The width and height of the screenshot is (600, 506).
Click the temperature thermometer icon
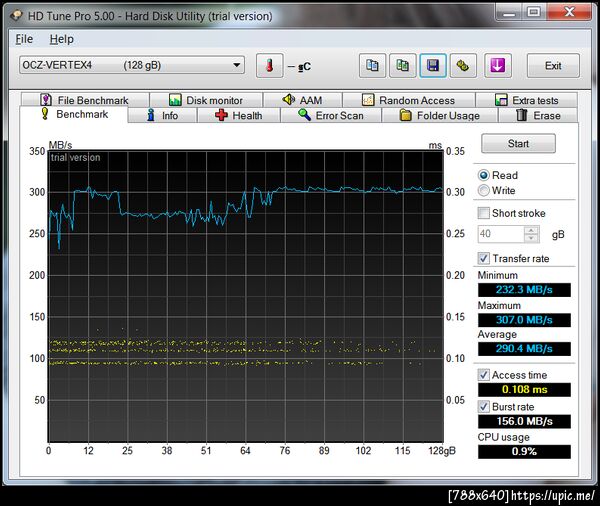(x=268, y=66)
